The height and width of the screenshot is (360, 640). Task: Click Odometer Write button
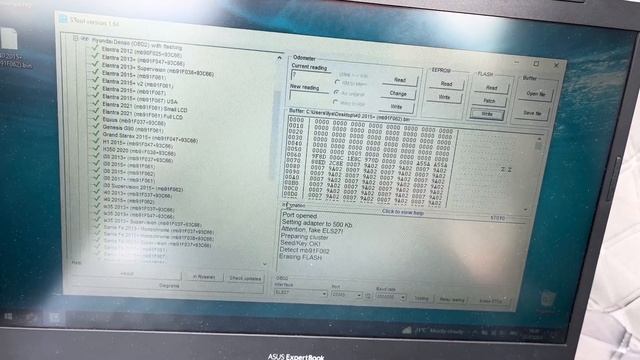pyautogui.click(x=396, y=107)
